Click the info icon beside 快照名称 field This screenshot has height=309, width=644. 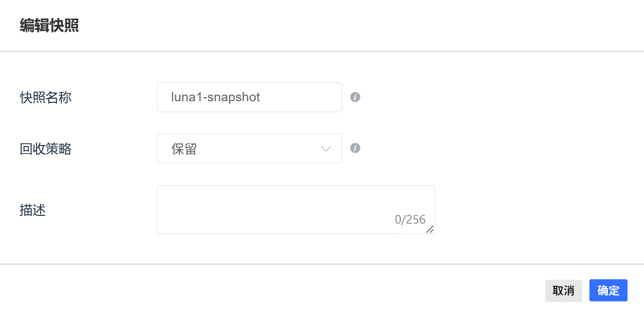pyautogui.click(x=355, y=97)
